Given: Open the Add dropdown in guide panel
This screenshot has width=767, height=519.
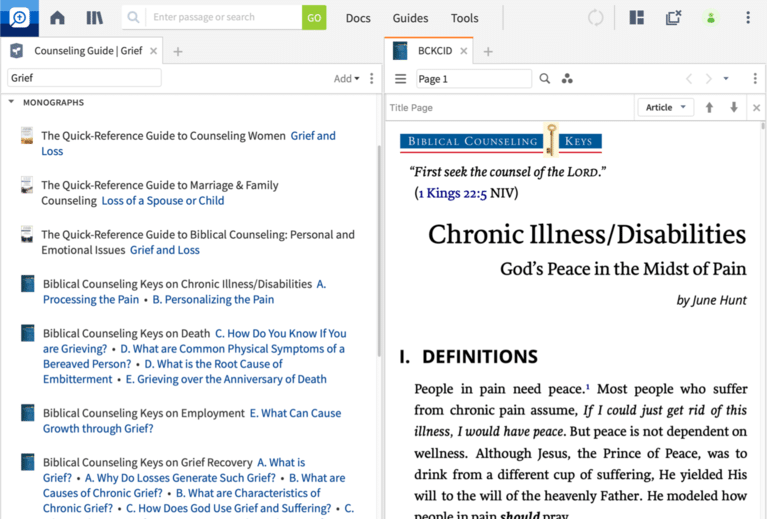Looking at the screenshot, I should 346,79.
